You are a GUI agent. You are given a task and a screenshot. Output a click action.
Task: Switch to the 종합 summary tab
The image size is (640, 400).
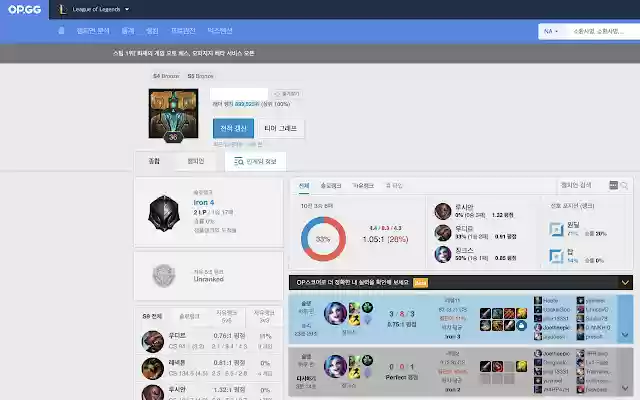click(x=154, y=161)
